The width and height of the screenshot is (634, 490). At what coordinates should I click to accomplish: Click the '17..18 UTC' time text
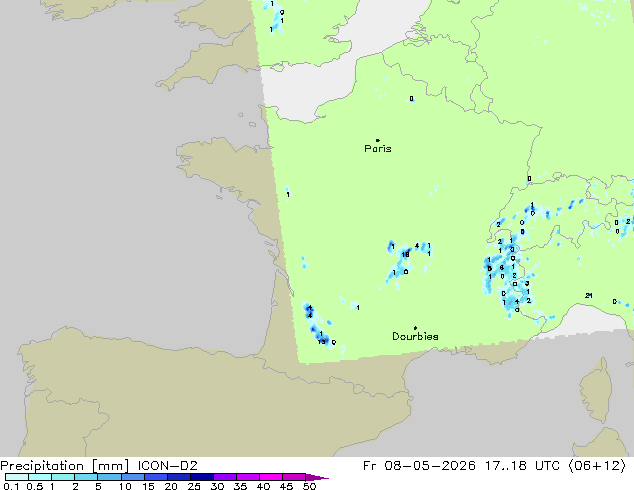(522, 466)
